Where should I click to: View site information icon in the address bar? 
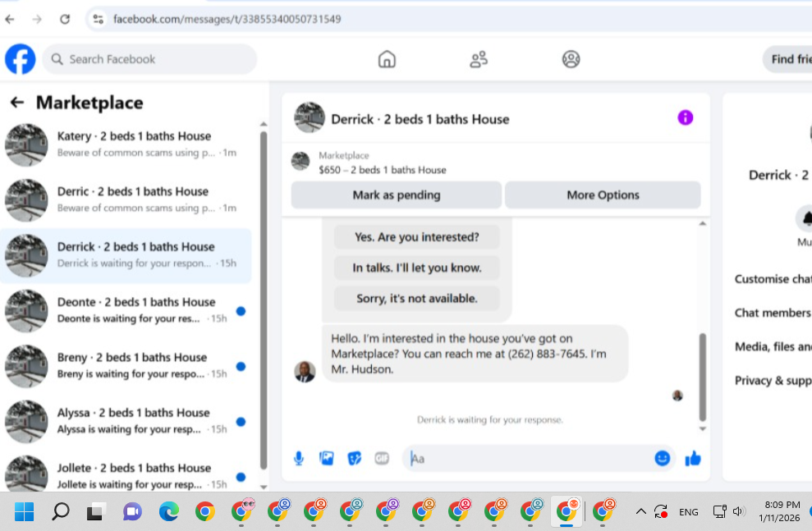click(98, 19)
